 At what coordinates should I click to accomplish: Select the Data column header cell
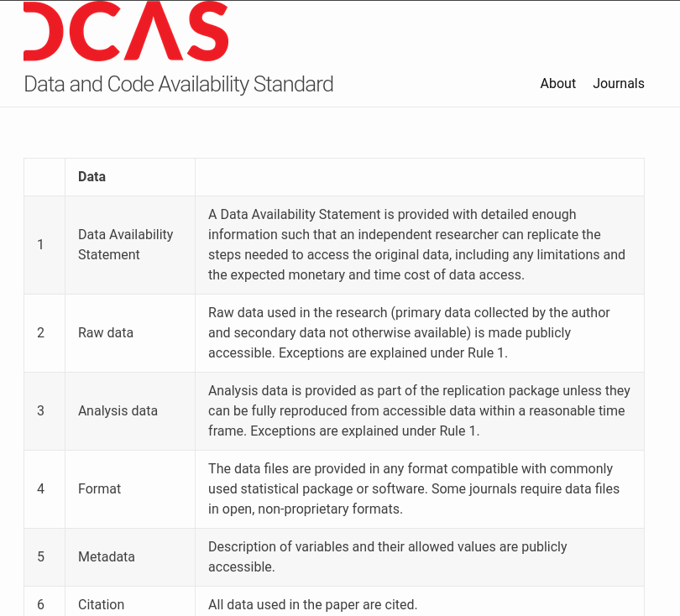[92, 176]
